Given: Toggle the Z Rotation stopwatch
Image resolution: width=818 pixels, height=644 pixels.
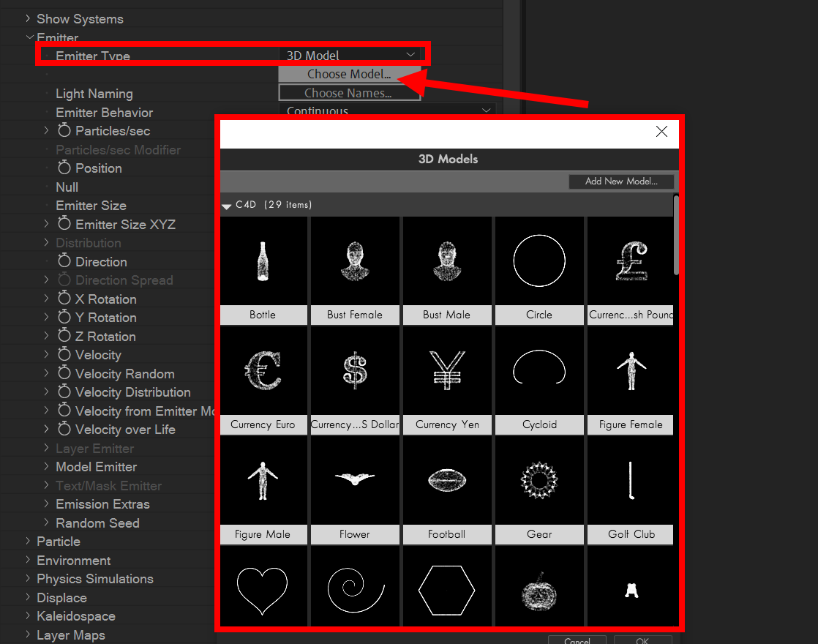Looking at the screenshot, I should click(64, 335).
